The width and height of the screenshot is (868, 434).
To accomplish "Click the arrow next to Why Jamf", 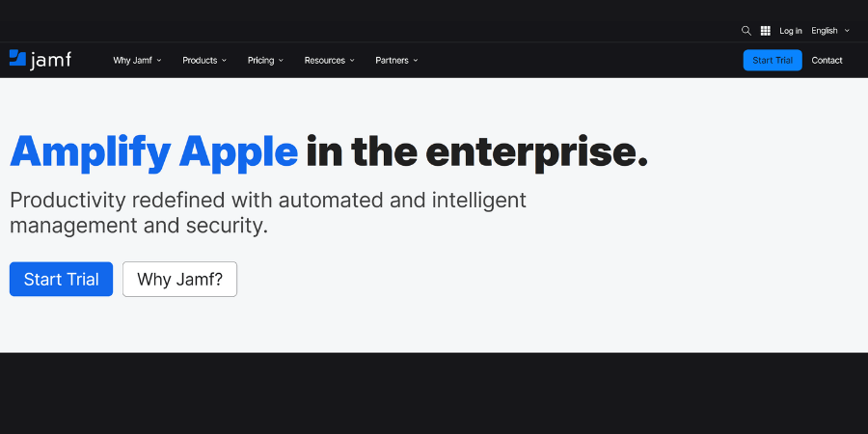I will coord(159,61).
